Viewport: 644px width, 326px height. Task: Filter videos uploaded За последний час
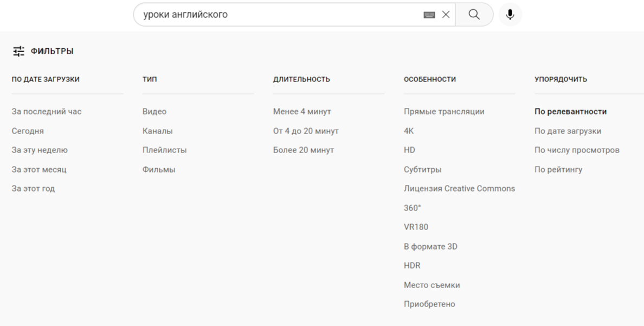(46, 111)
